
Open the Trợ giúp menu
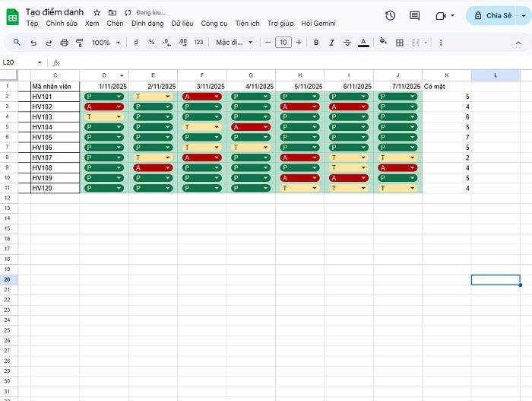[280, 24]
